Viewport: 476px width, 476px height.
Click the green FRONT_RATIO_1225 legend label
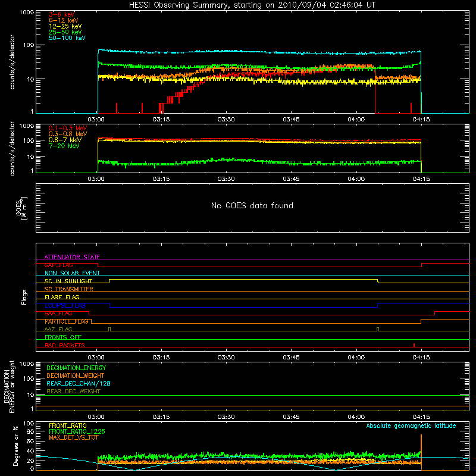tap(77, 431)
